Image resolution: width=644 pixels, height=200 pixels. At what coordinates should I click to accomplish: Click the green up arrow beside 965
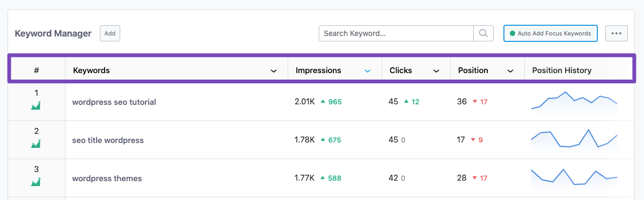323,102
